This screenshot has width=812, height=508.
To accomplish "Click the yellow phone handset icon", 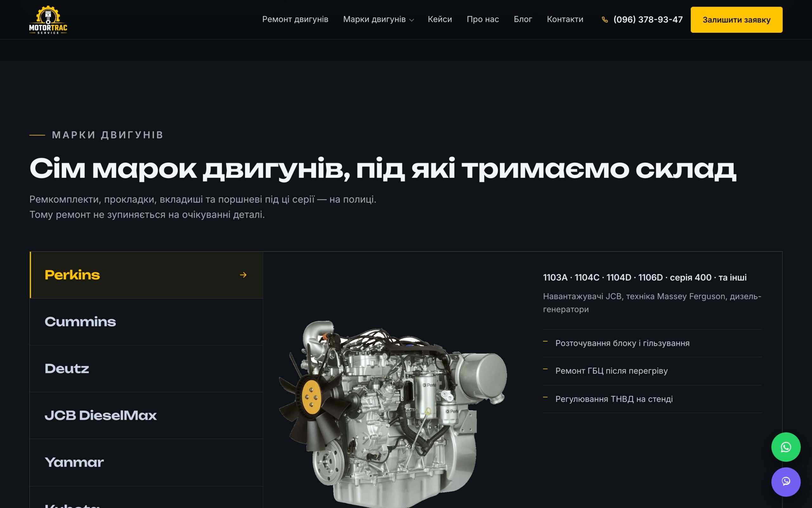I will [605, 19].
